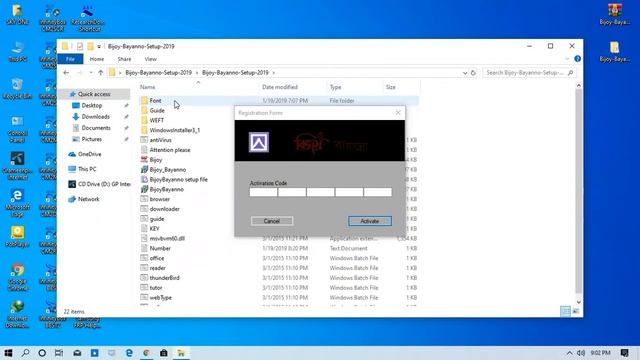Open the File ribbon tab
Image resolution: width=640 pixels, height=360 pixels.
click(70, 59)
